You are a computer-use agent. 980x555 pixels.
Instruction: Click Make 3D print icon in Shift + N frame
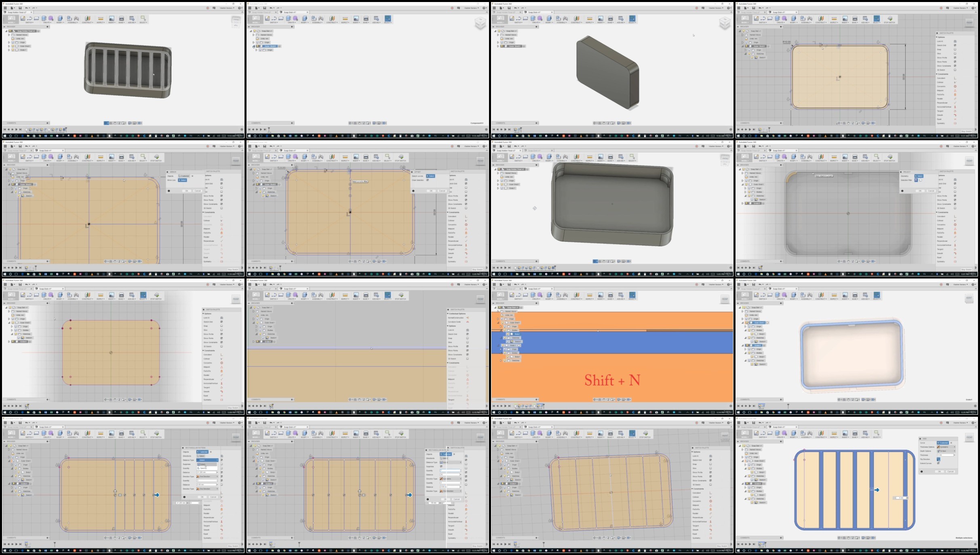pyautogui.click(x=611, y=295)
